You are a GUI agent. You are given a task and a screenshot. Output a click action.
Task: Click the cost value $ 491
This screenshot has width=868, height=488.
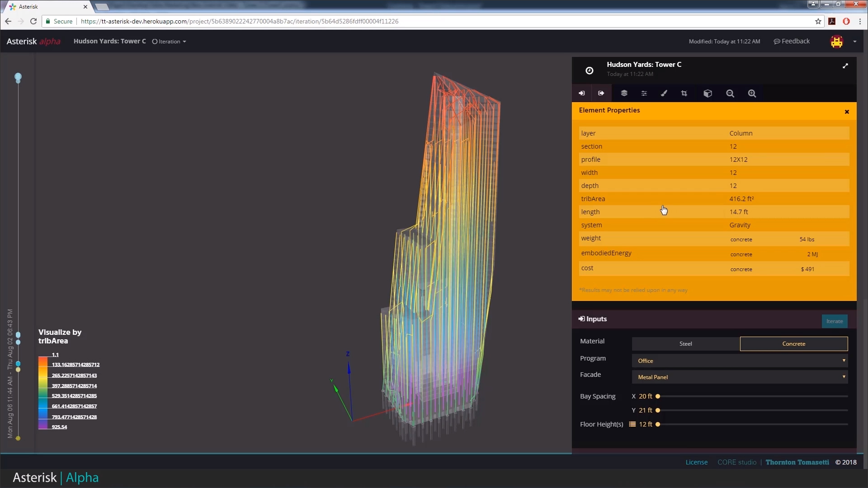807,269
